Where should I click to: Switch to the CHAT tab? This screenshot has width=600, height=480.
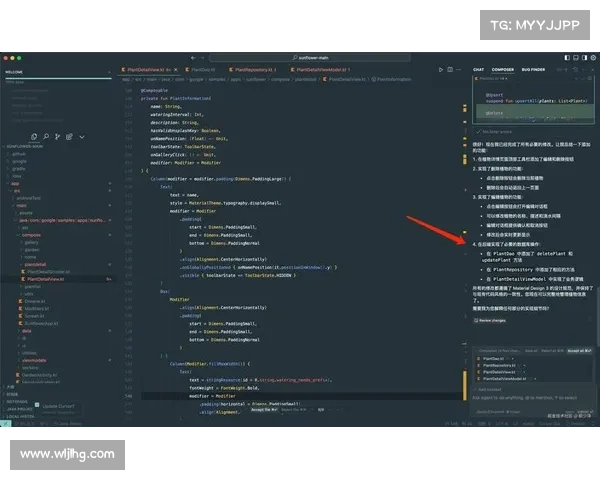coord(479,69)
